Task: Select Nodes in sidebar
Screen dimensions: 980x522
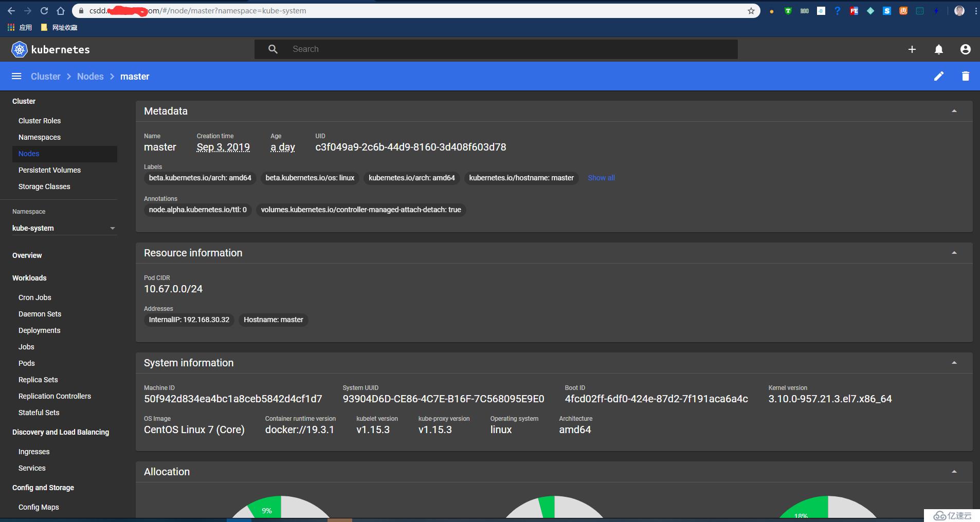Action: (x=64, y=154)
